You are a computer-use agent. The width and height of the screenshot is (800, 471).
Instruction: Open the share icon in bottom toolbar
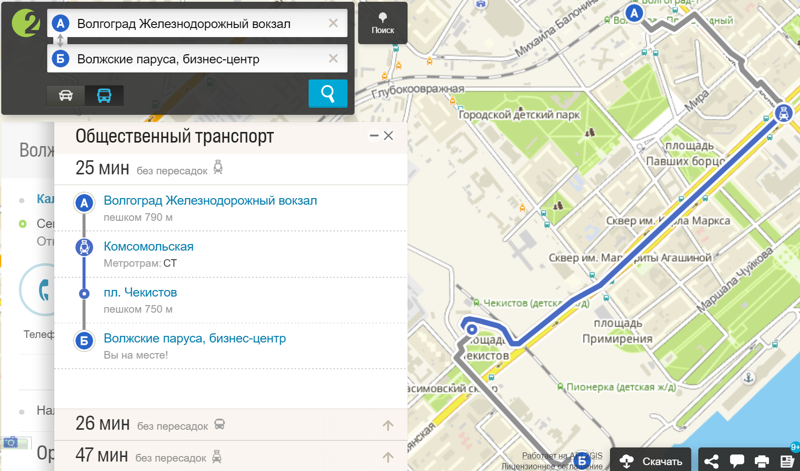click(x=711, y=461)
